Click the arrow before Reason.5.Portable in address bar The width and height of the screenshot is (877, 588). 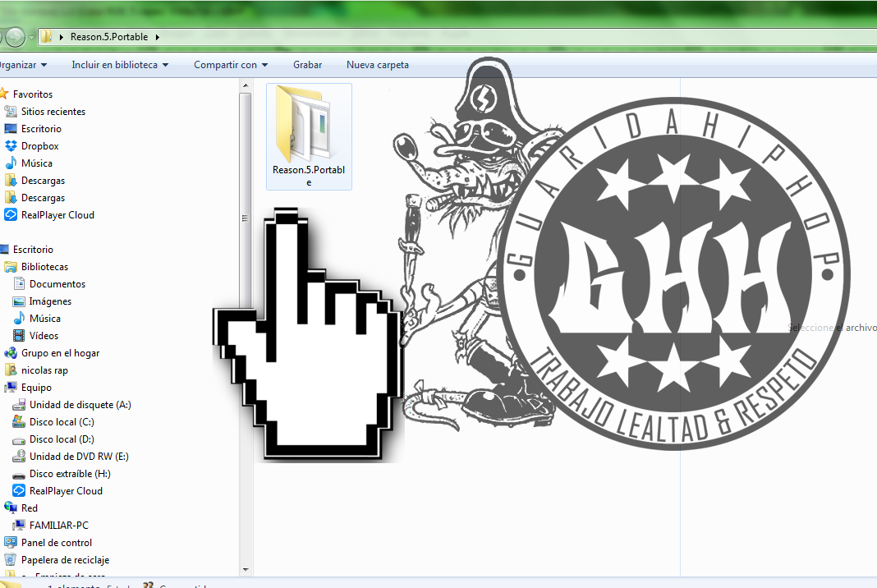tap(61, 37)
